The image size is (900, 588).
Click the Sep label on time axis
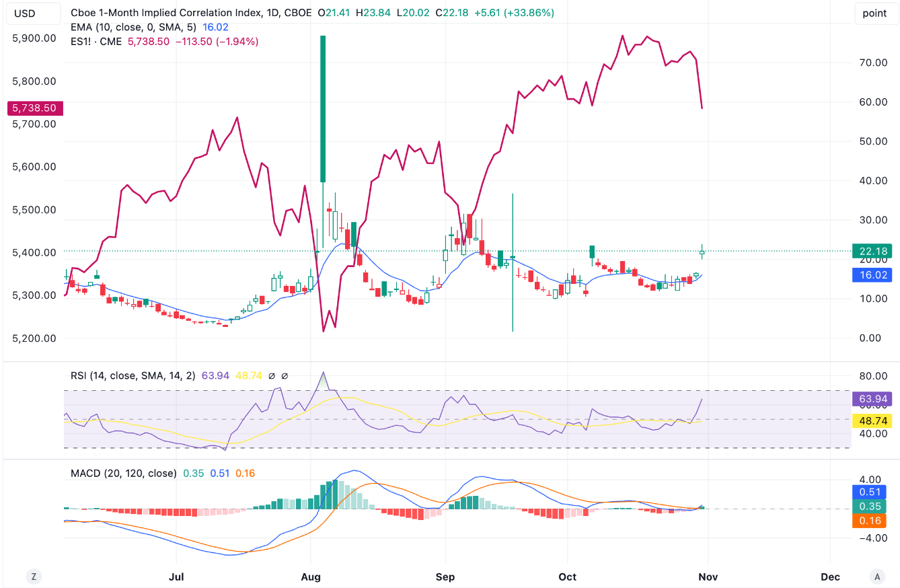[x=445, y=577]
